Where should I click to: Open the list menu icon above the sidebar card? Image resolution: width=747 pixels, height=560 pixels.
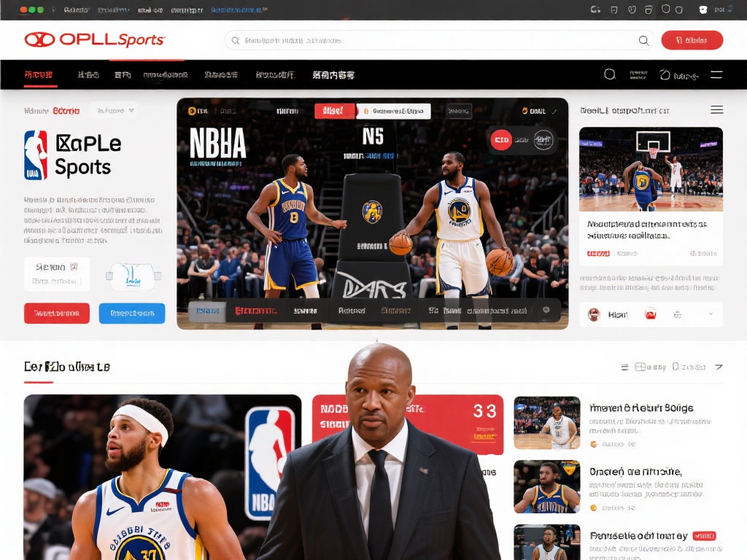coord(716,110)
